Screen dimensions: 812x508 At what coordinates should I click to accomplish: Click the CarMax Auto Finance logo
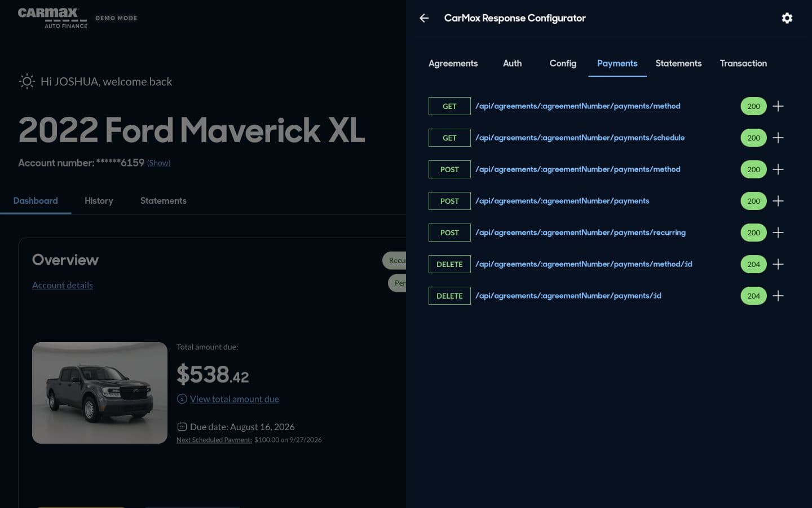pyautogui.click(x=52, y=17)
